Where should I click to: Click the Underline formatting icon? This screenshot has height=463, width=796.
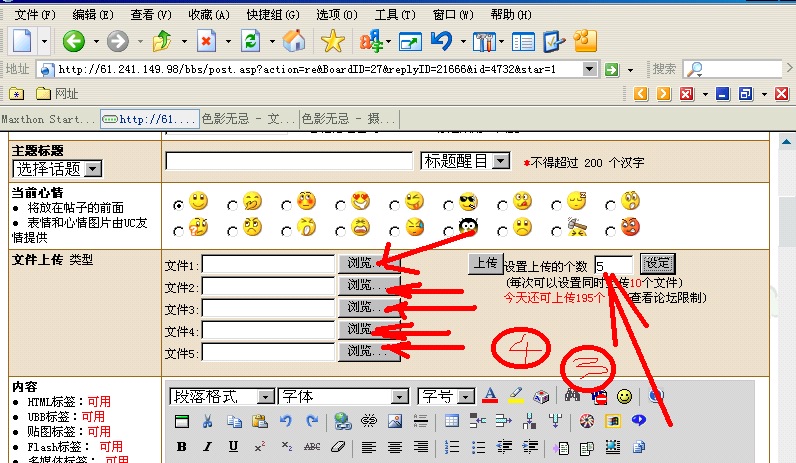pos(233,446)
